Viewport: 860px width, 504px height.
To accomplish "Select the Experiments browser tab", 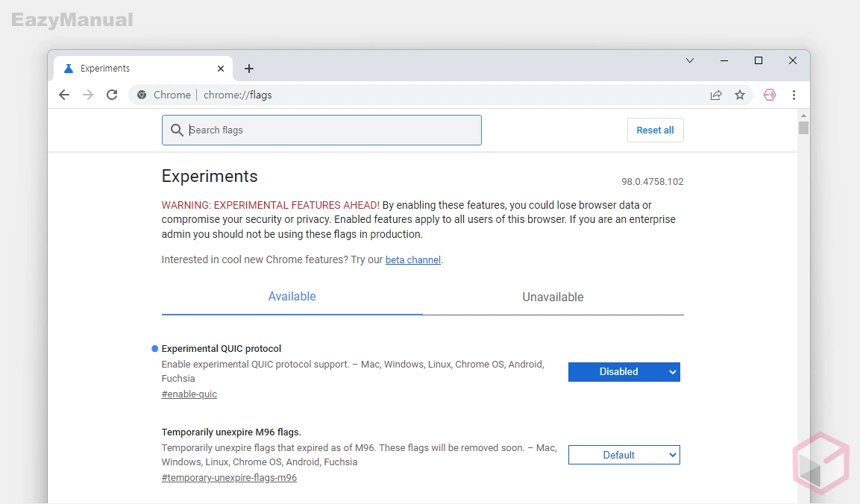I will pyautogui.click(x=144, y=69).
